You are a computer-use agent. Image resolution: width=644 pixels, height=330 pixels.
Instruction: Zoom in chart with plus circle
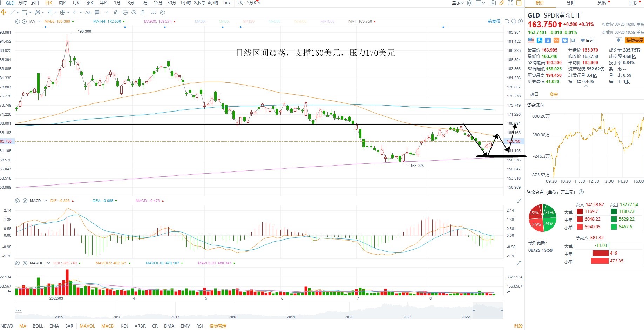(520, 21)
